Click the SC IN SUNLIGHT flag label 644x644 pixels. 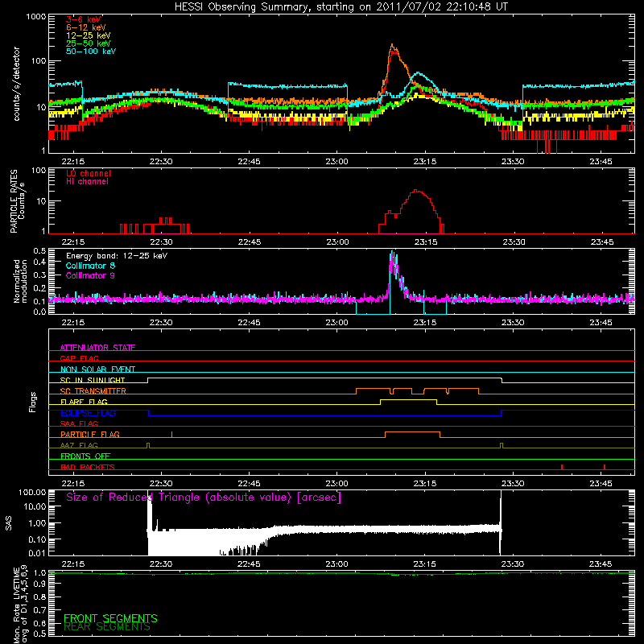tap(93, 380)
